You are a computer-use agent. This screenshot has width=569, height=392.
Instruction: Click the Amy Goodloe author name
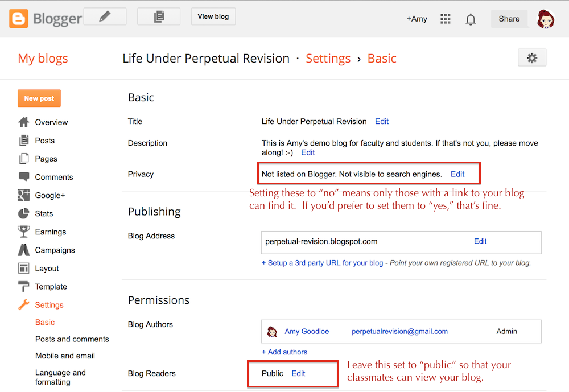tap(307, 331)
